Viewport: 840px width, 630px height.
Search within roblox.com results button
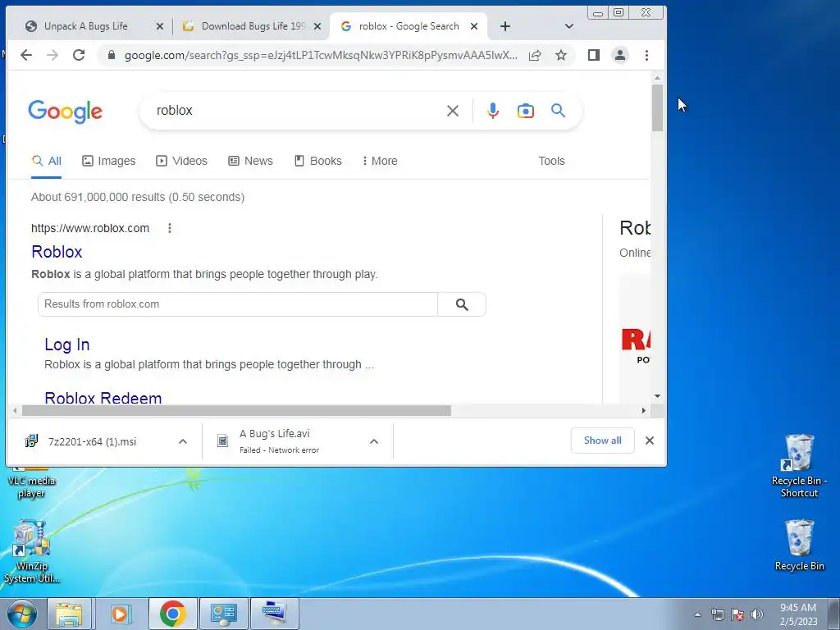(x=462, y=304)
